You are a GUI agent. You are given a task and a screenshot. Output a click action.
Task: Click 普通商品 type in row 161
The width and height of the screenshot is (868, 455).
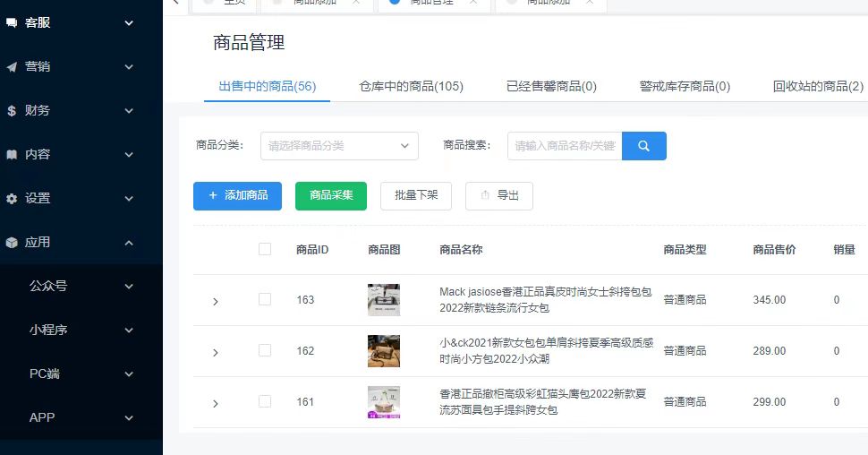(x=685, y=402)
